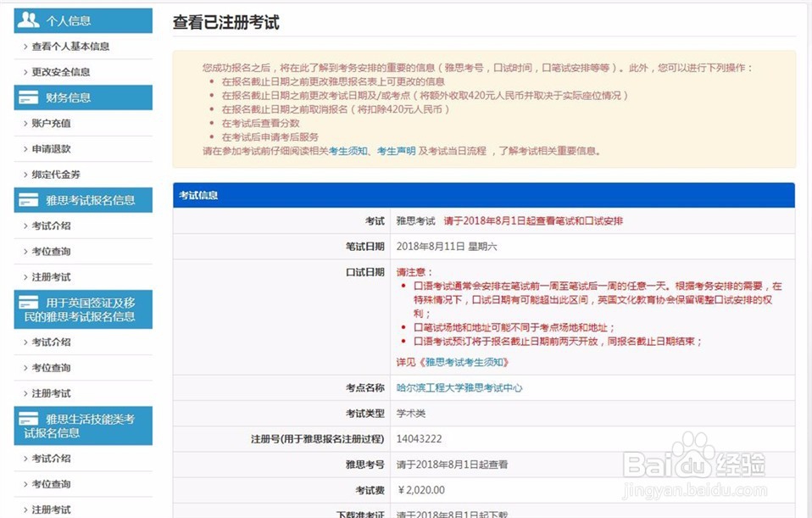Click the 口试日期 row label
This screenshot has width=812, height=518.
click(x=365, y=272)
